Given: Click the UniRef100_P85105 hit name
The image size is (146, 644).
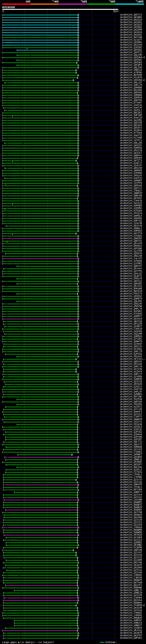Looking at the screenshot, I should coord(131,279).
